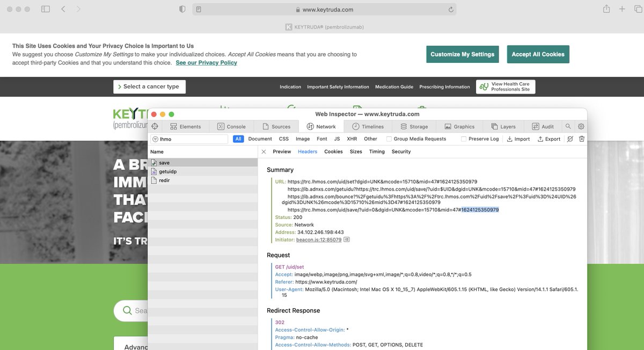Filter requests by Image
Image resolution: width=644 pixels, height=350 pixels.
(303, 139)
